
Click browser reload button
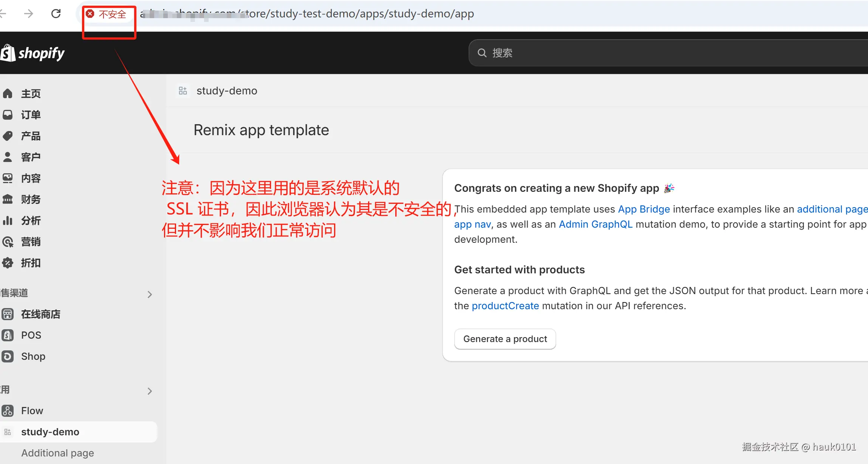(x=56, y=14)
